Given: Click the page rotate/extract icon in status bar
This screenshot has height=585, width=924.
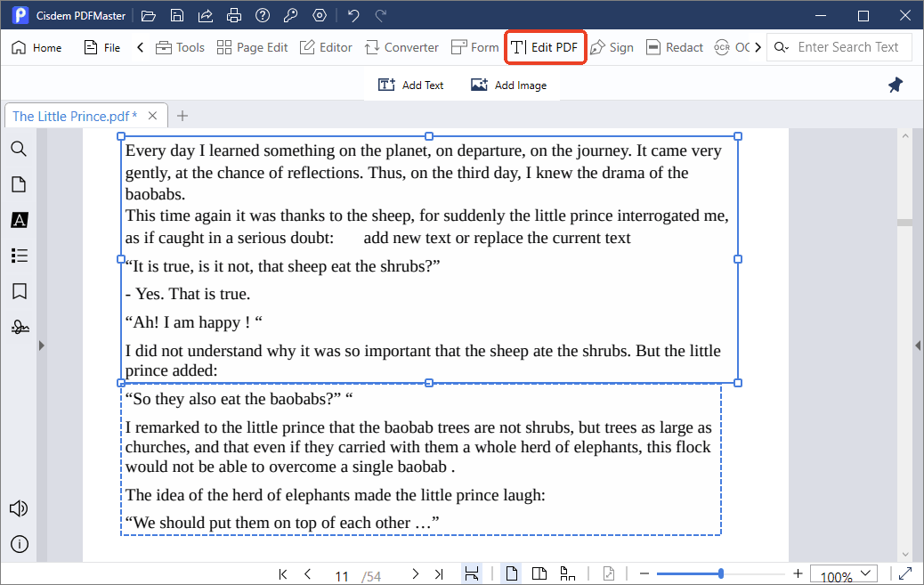Looking at the screenshot, I should coord(609,573).
